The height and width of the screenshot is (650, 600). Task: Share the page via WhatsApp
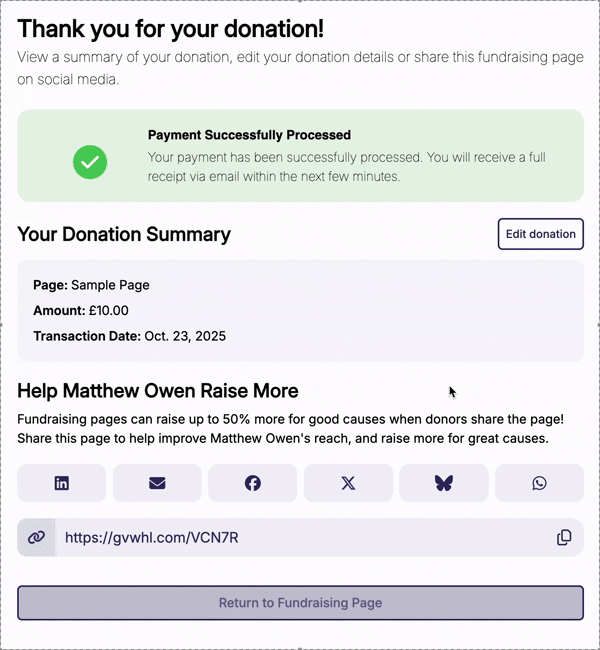[539, 483]
